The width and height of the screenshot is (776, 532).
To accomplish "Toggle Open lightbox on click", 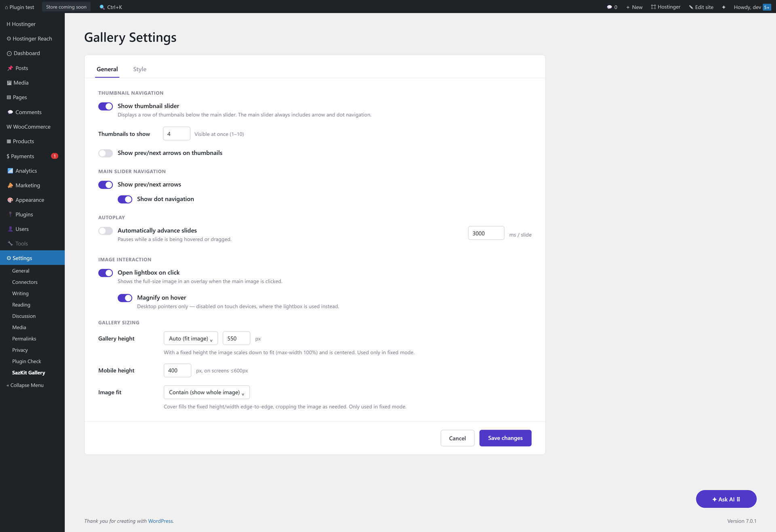I will tap(105, 273).
